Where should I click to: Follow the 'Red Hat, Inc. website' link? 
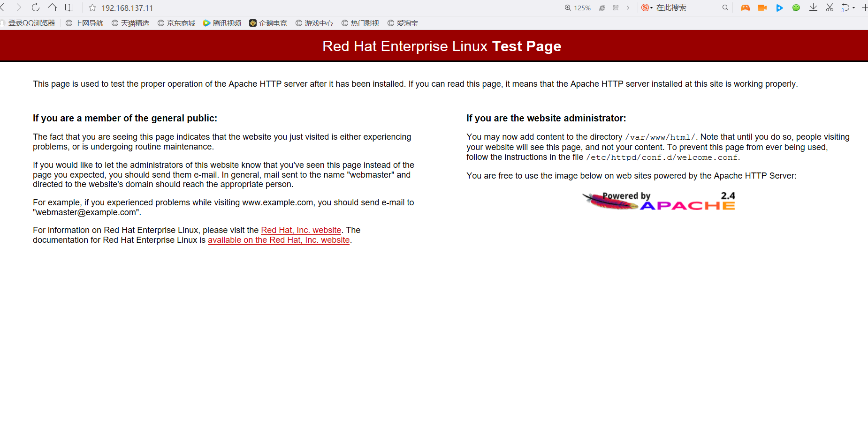(x=301, y=230)
